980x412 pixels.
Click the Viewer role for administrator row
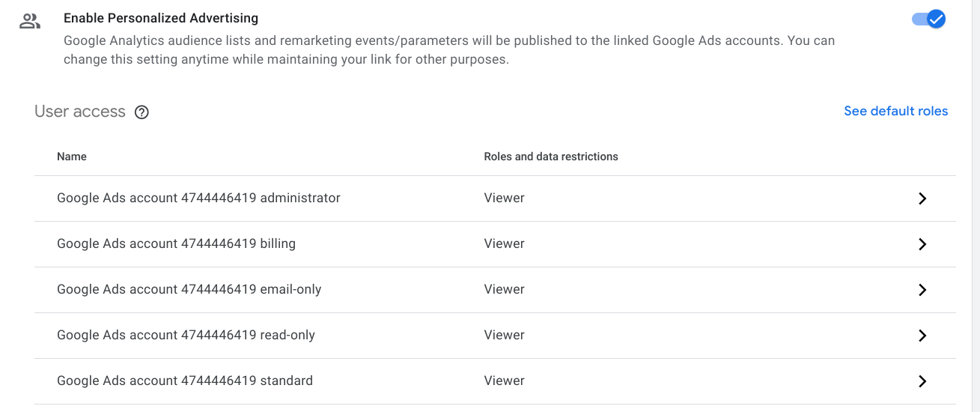click(504, 198)
